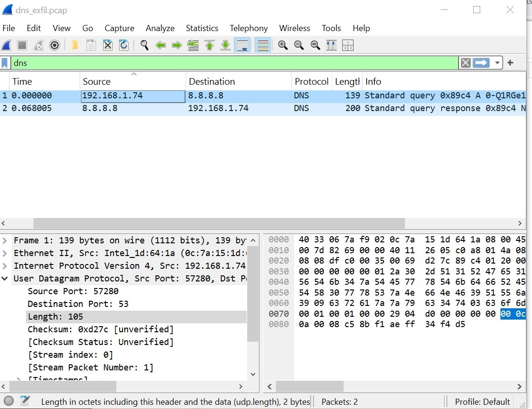Go back in packet history

[x=161, y=45]
